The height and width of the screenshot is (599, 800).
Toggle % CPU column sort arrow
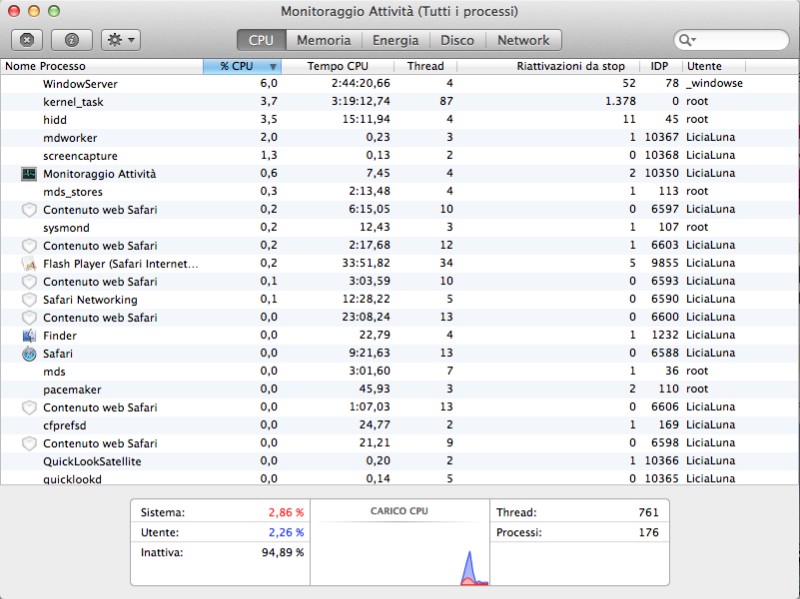pos(273,67)
